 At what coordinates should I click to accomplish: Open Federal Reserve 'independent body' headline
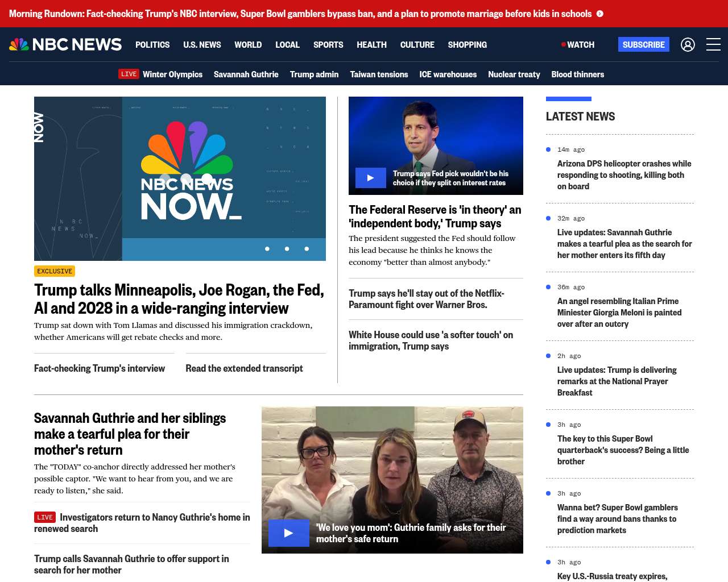point(435,217)
